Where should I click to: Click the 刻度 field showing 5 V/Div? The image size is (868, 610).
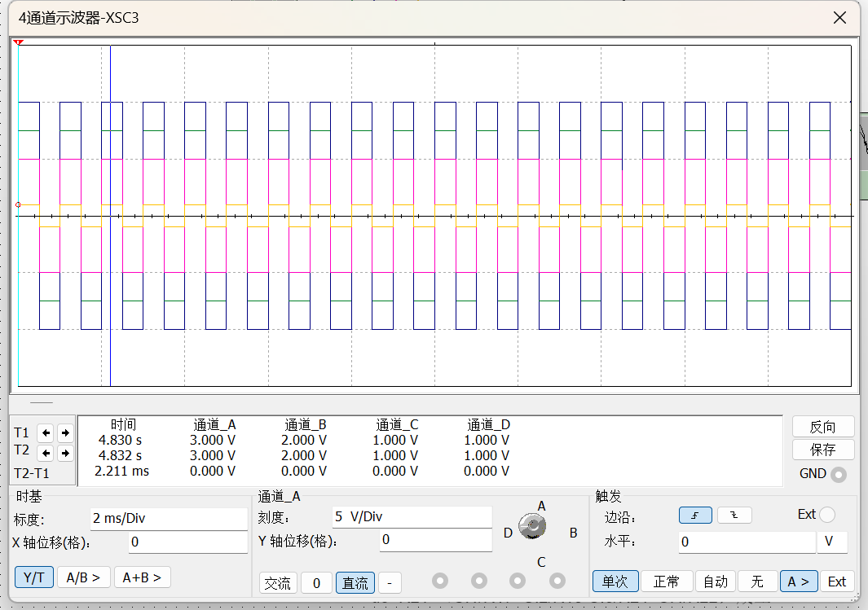point(412,516)
